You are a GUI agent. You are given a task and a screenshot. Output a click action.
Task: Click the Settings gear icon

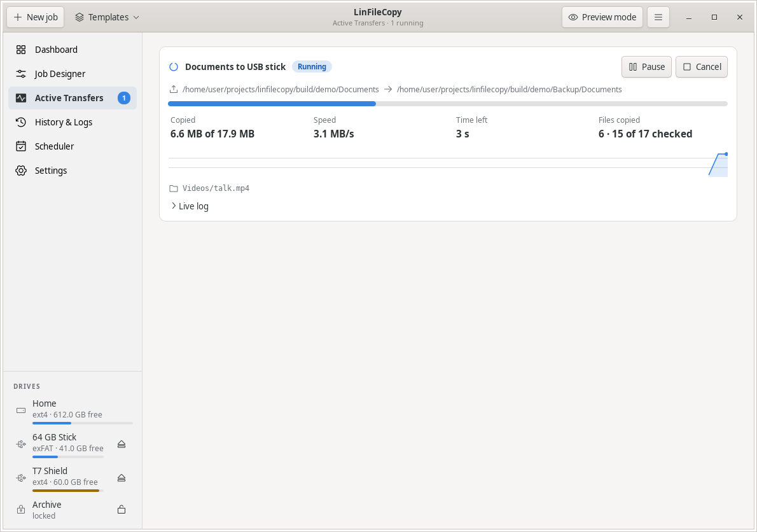tap(21, 171)
